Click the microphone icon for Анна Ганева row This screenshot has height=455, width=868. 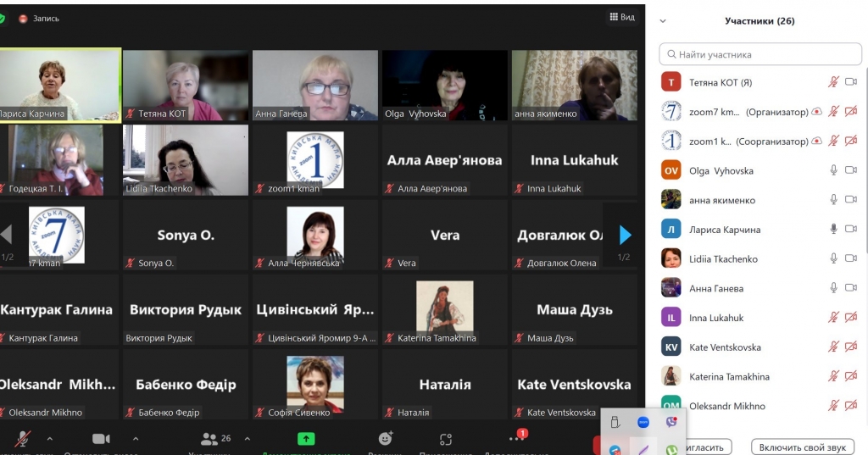point(834,288)
